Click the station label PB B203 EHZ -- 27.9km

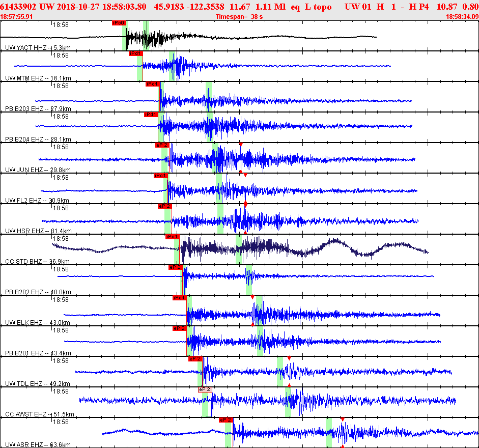tap(38, 109)
